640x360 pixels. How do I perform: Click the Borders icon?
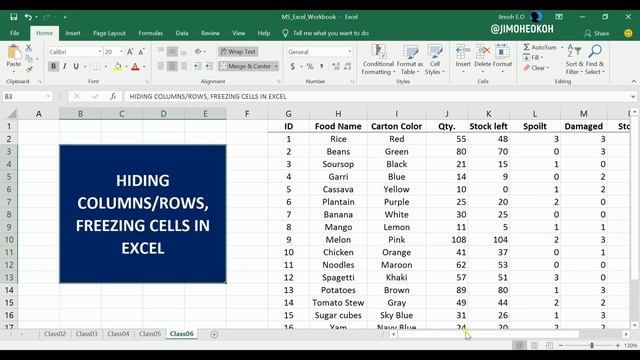(x=96, y=66)
